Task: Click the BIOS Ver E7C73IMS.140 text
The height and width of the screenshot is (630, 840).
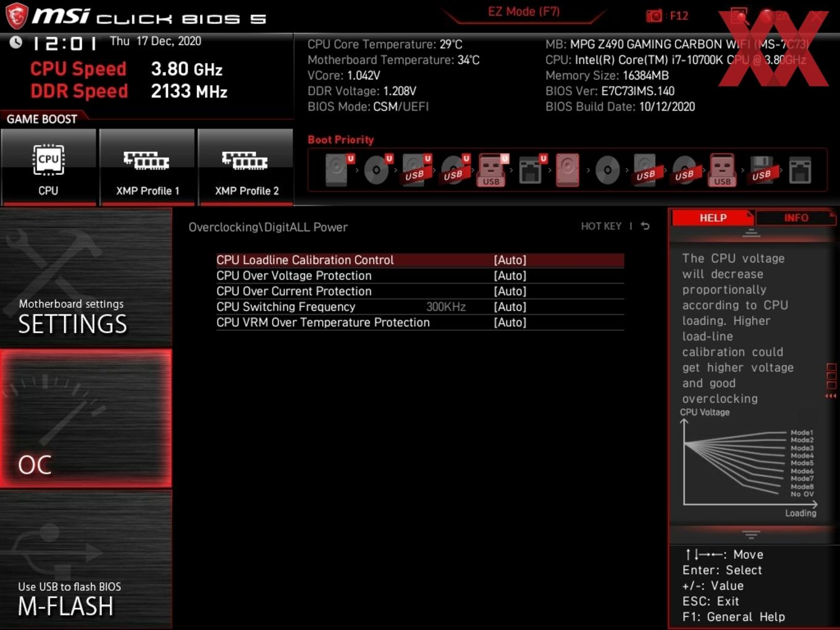Action: coord(610,91)
